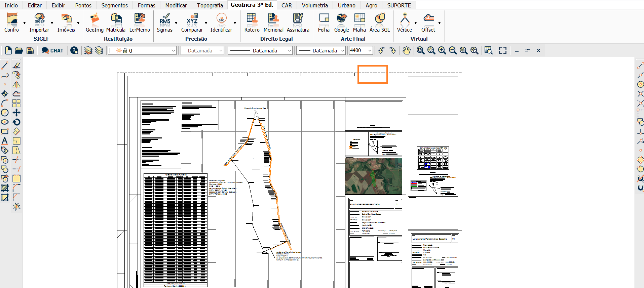Expand the Vértice dropdown arrow

pyautogui.click(x=416, y=23)
